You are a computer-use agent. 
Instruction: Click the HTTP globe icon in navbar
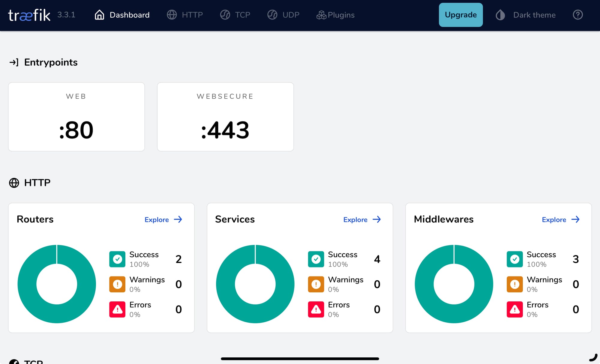[x=172, y=15]
